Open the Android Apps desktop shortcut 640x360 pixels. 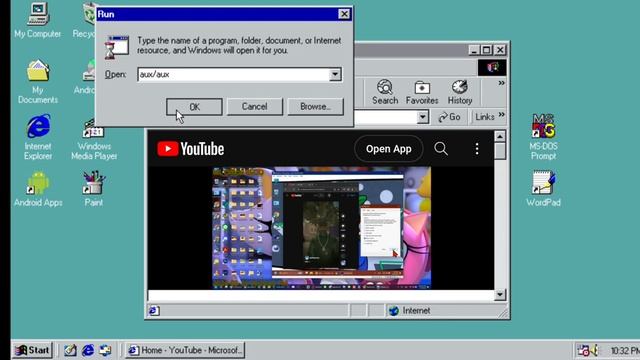pyautogui.click(x=38, y=189)
